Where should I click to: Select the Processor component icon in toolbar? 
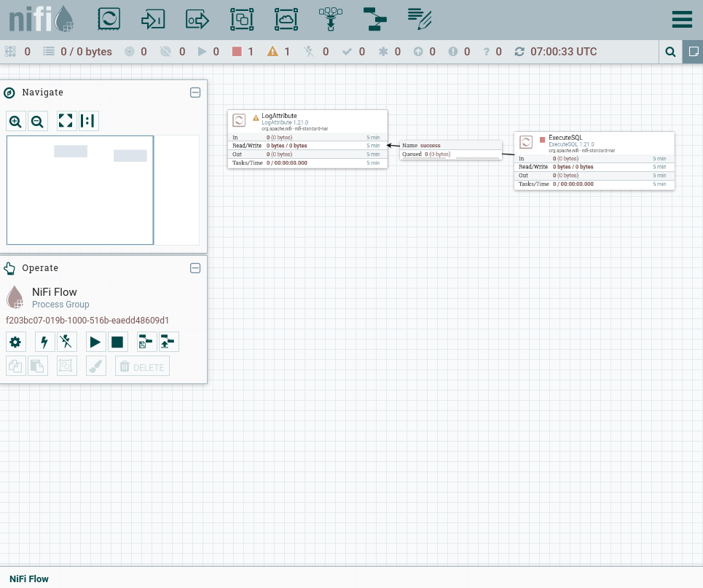109,19
